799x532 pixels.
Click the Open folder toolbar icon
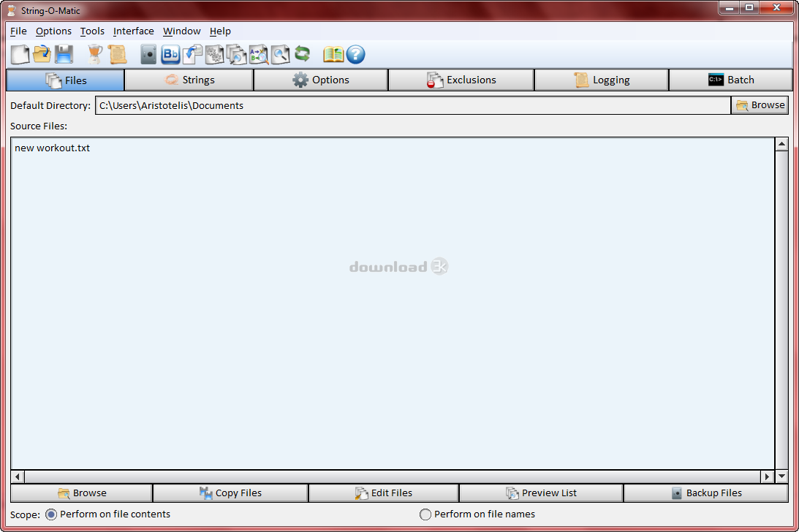(x=42, y=54)
